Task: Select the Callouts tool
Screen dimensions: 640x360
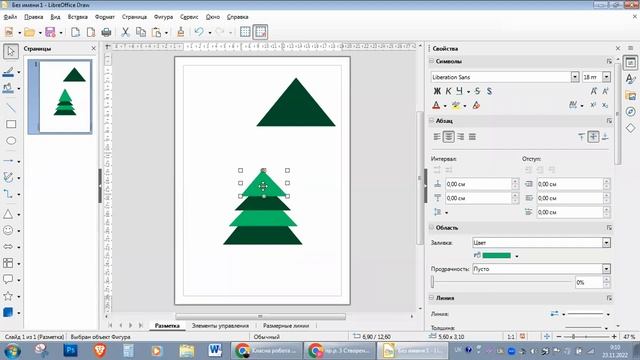Action: [8, 279]
